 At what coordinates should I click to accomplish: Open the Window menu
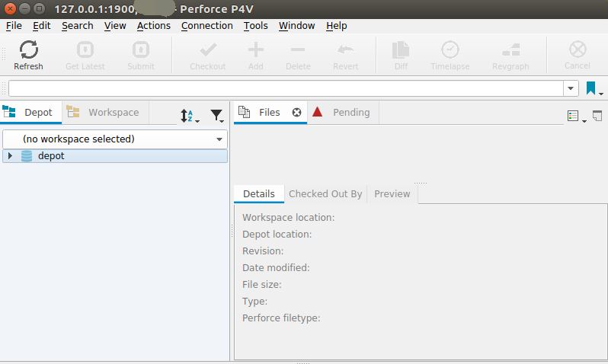(296, 26)
